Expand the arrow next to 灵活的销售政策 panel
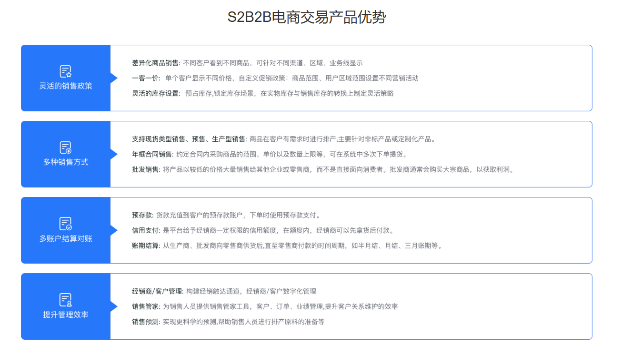Screen dimensions: 632x364 pos(114,78)
